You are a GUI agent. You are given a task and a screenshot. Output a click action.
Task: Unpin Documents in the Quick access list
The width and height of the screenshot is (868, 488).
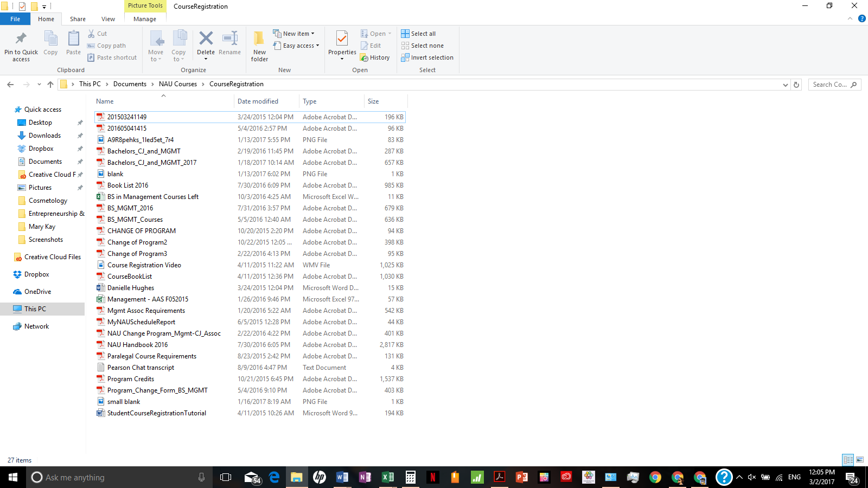pos(80,161)
